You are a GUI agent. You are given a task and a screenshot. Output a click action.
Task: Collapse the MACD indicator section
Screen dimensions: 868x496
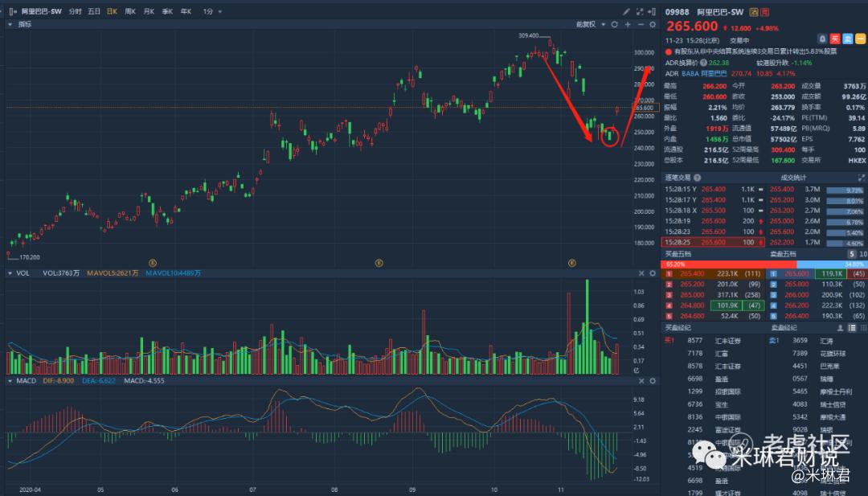10,381
